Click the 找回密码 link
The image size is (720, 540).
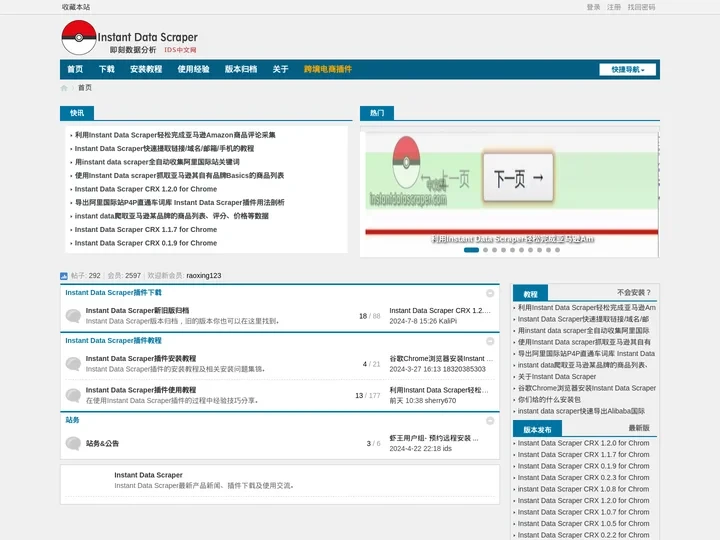click(641, 7)
